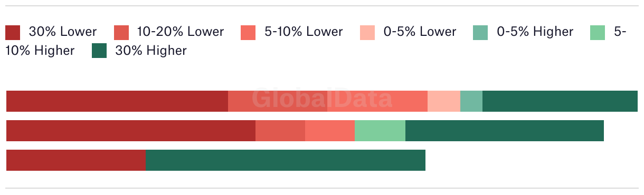The height and width of the screenshot is (195, 644).
Task: Click bottom bar dark red segment
Action: pyautogui.click(x=76, y=160)
